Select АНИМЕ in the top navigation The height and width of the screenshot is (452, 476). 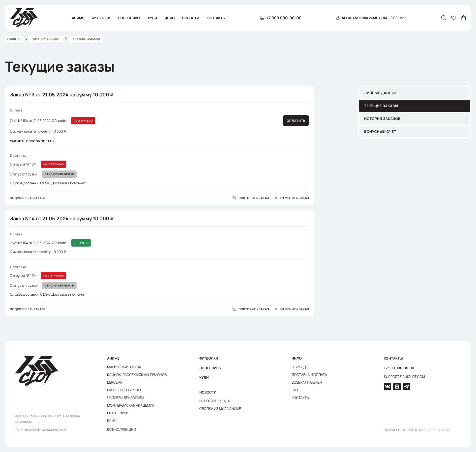78,18
